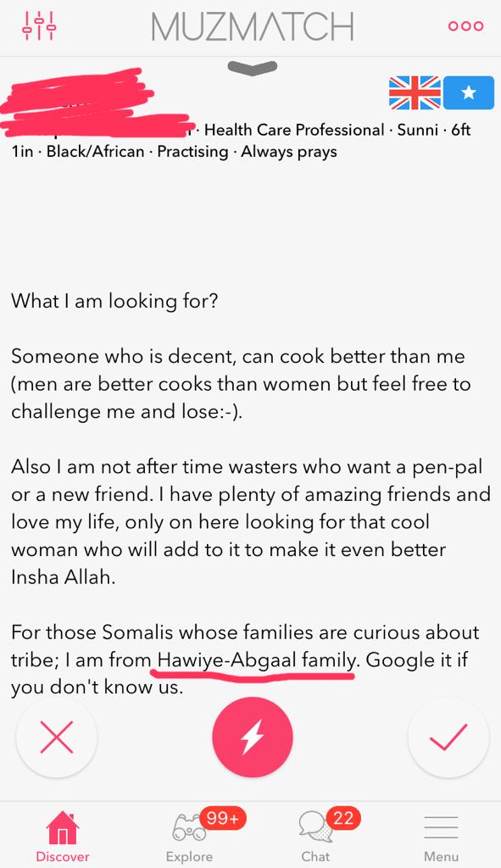
Task: Tap the 99+ badge on Explore
Action: pyautogui.click(x=222, y=818)
